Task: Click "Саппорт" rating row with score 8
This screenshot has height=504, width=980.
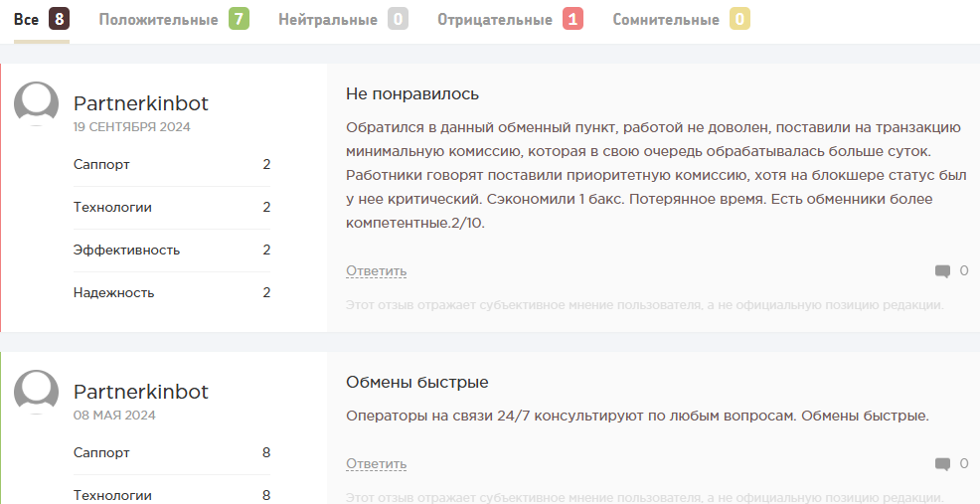Action: click(x=172, y=452)
